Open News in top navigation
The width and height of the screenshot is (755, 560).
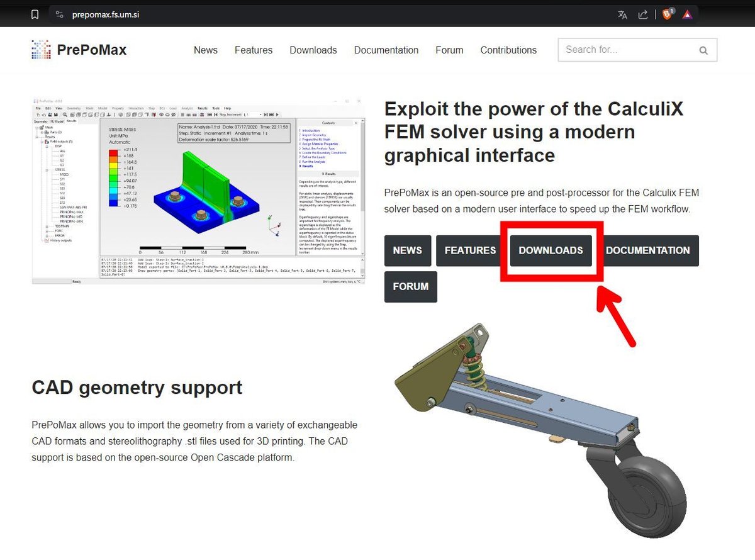[206, 50]
